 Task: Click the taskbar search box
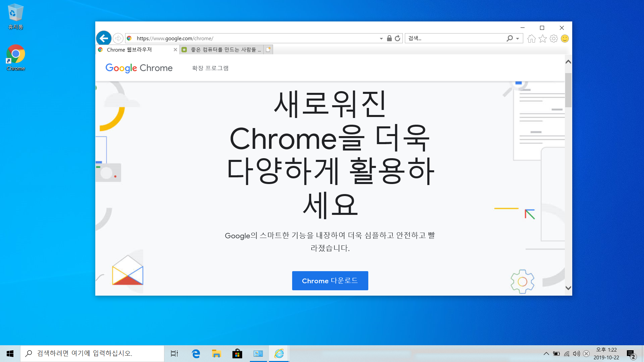click(x=92, y=354)
